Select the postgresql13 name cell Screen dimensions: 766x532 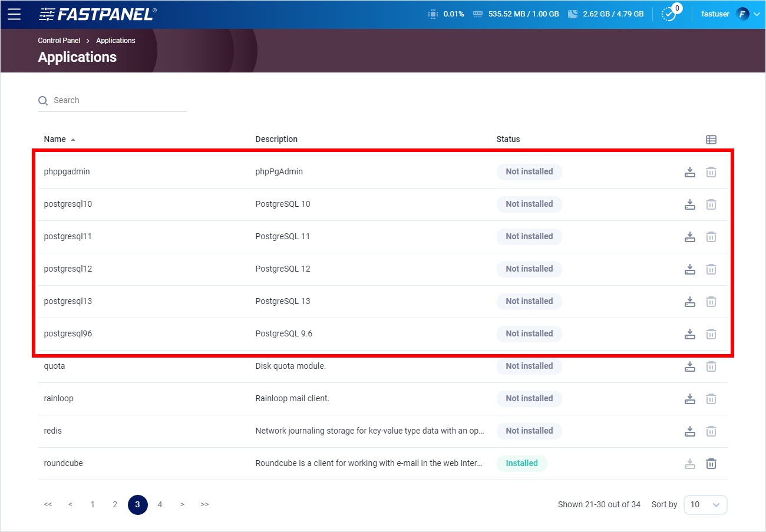coord(68,302)
